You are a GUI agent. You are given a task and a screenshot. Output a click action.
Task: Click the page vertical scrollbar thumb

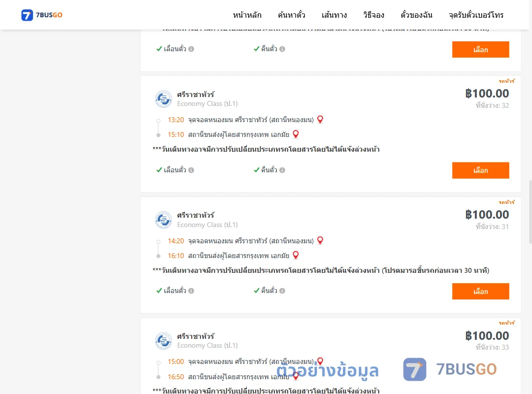point(531,212)
